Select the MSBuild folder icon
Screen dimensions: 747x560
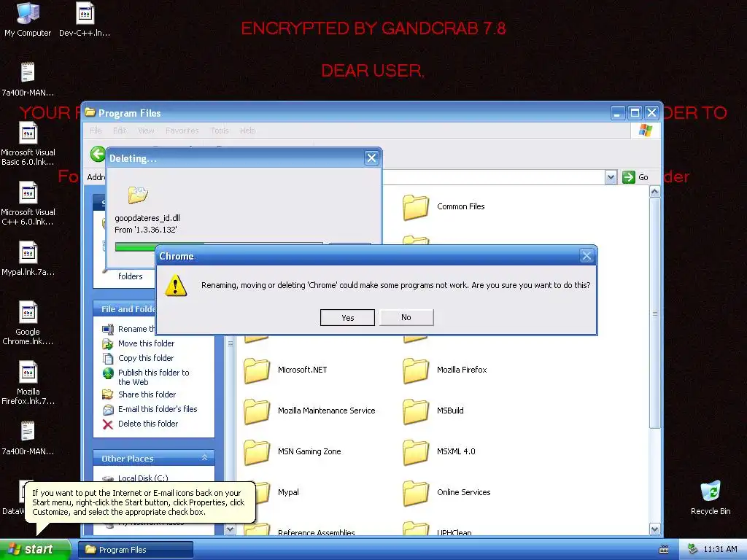[415, 411]
